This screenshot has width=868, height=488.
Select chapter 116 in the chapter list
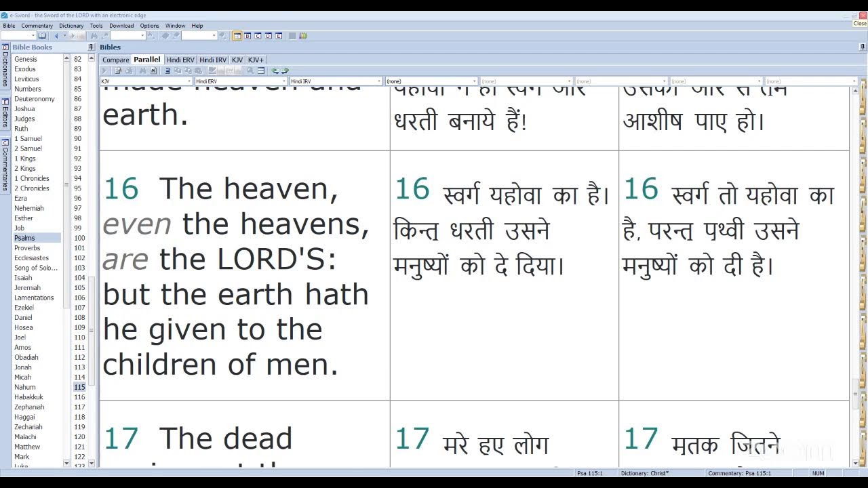click(x=80, y=397)
